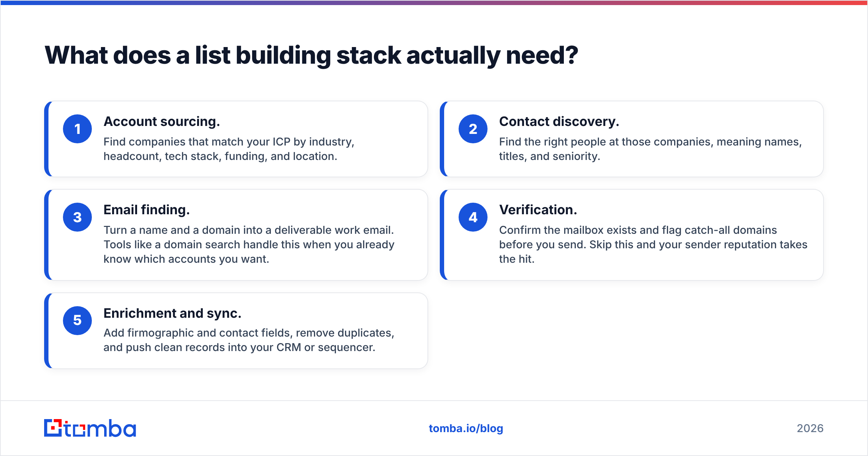Click text "Find companies that match your ICP"
The height and width of the screenshot is (456, 868).
click(197, 142)
